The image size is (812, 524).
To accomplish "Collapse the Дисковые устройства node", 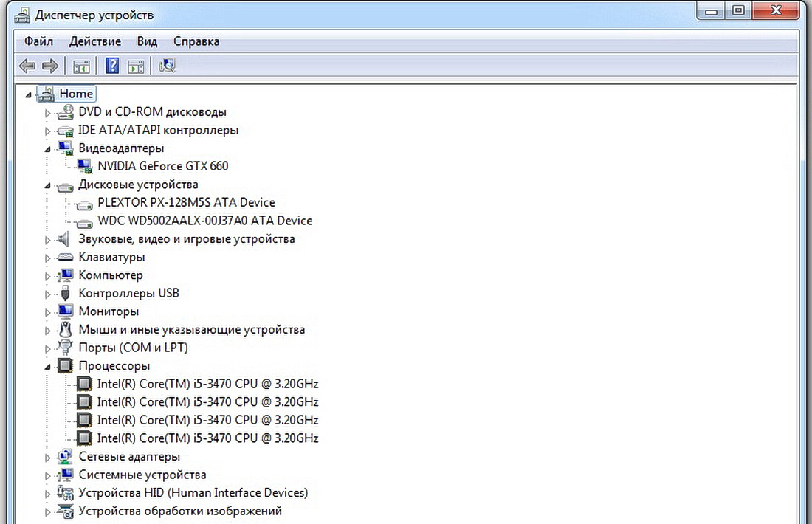I will (48, 185).
